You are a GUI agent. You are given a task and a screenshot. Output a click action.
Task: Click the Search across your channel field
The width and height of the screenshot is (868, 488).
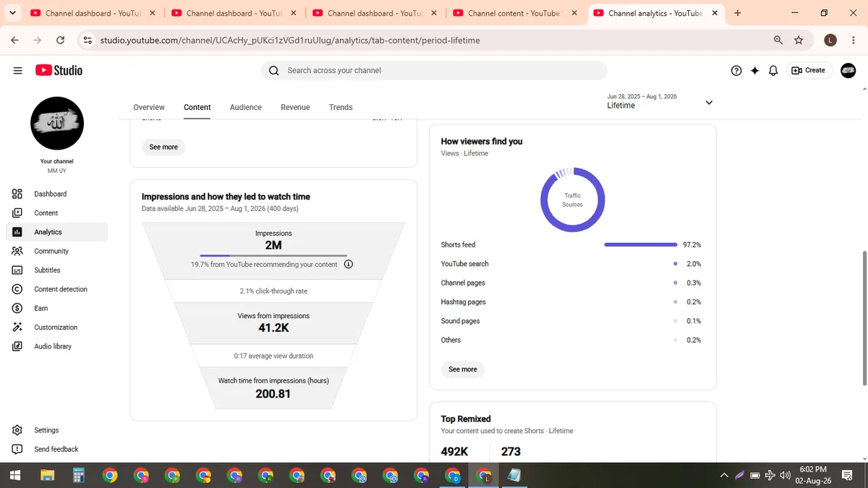434,70
